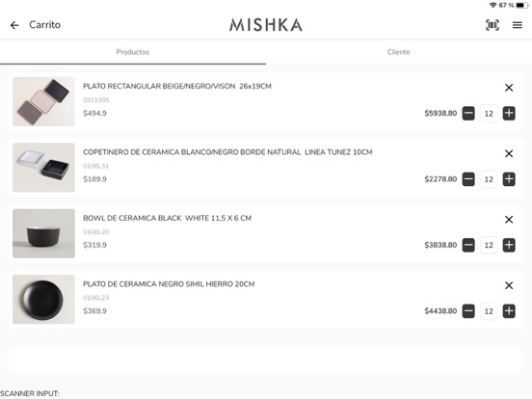Remove PLATO DE CERAMICA NEGRO from the cart
The height and width of the screenshot is (399, 532).
pyautogui.click(x=509, y=285)
